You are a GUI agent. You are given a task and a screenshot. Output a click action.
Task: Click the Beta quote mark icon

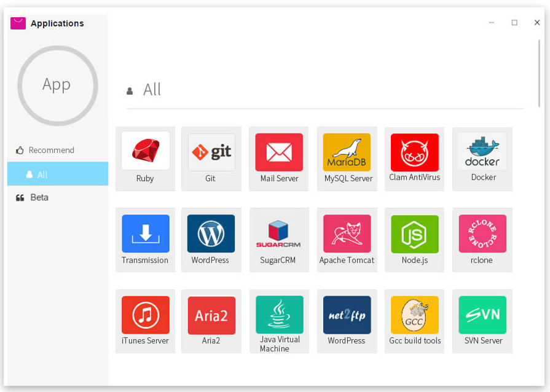coord(20,198)
